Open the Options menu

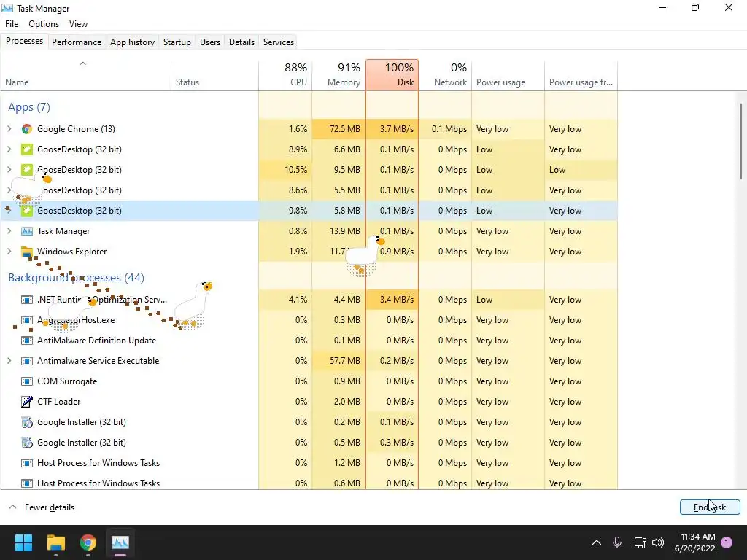click(44, 24)
